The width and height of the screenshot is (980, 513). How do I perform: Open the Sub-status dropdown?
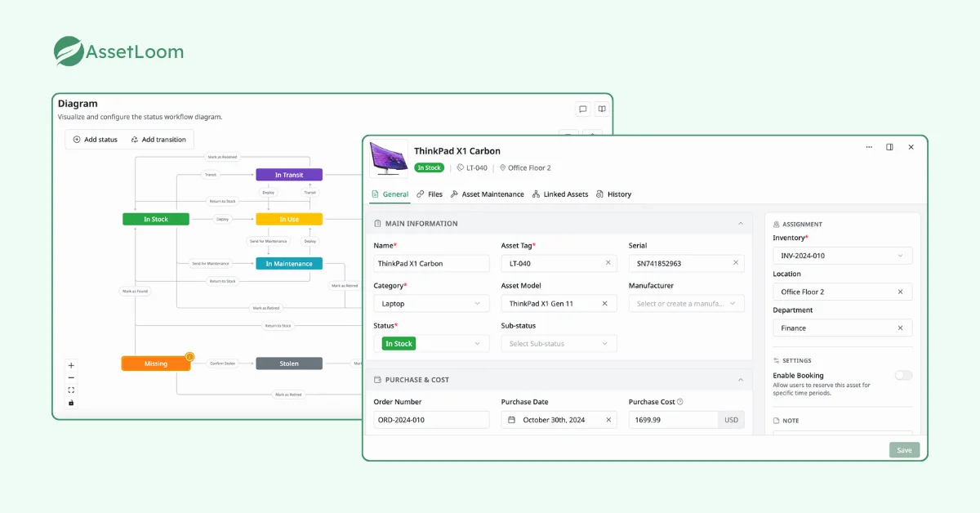tap(559, 344)
